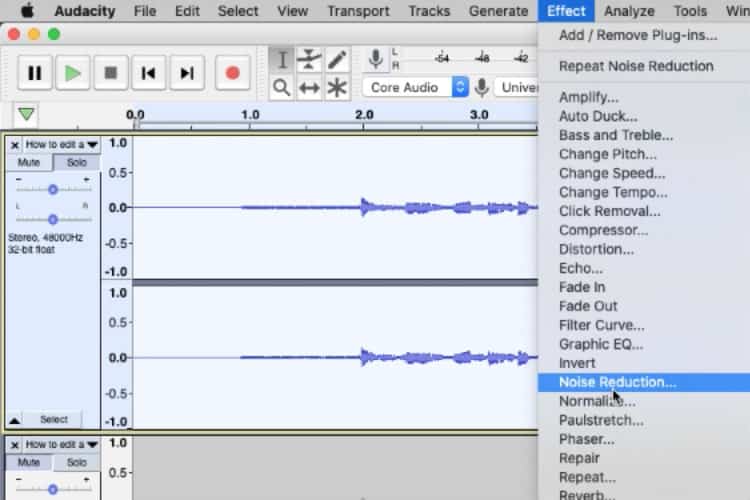The width and height of the screenshot is (750, 500).
Task: Open the first track's name dropdown menu
Action: coord(61,144)
